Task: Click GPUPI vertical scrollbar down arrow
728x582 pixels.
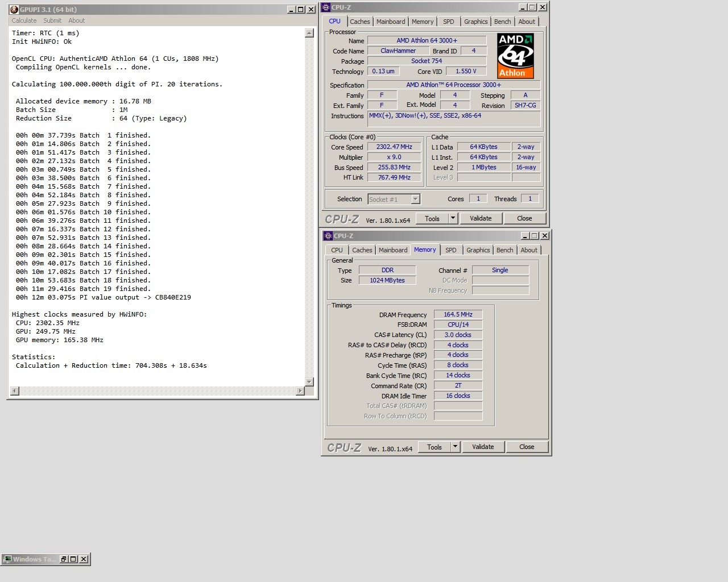Action: pos(309,382)
